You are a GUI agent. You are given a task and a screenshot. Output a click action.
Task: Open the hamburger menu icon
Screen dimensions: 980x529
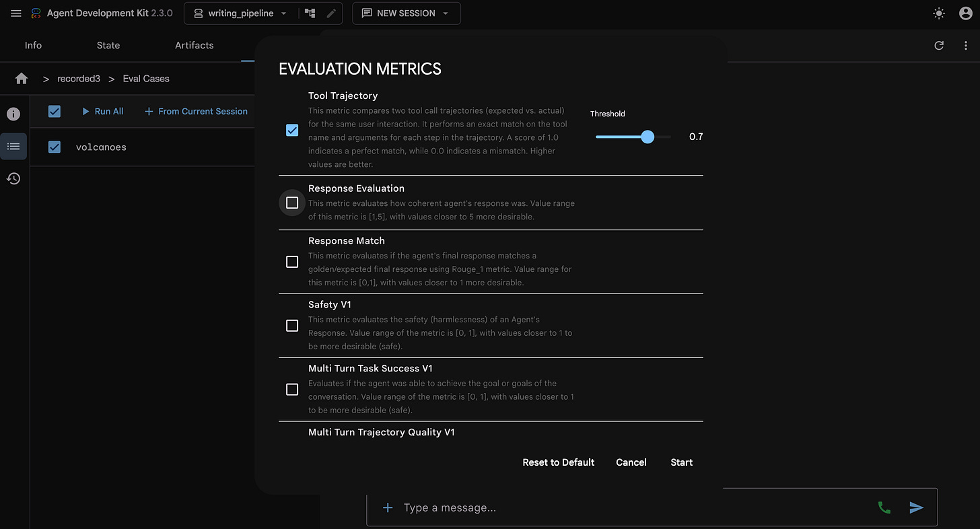tap(16, 13)
